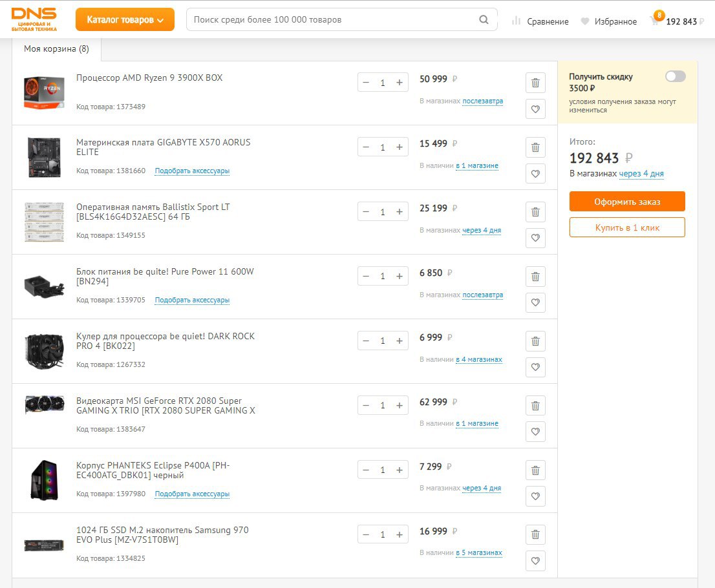
Task: Select Моя корзина (8) tab
Action: tap(56, 48)
